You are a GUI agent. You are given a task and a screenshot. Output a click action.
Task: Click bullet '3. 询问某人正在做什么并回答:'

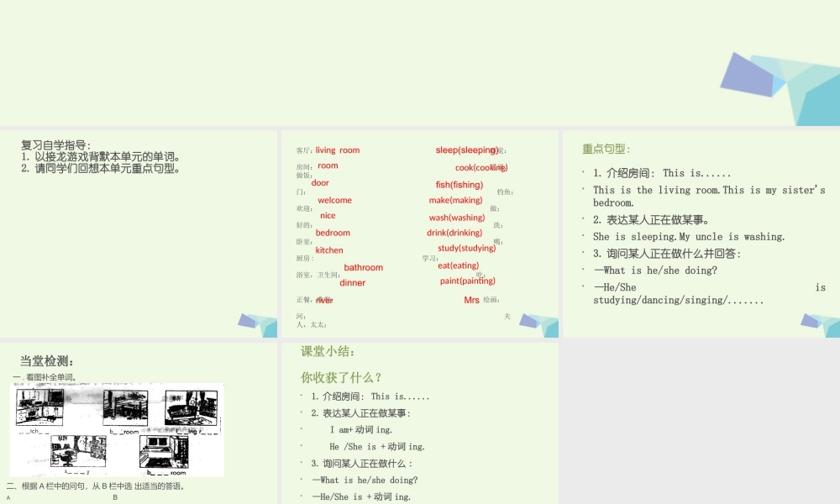tap(666, 254)
